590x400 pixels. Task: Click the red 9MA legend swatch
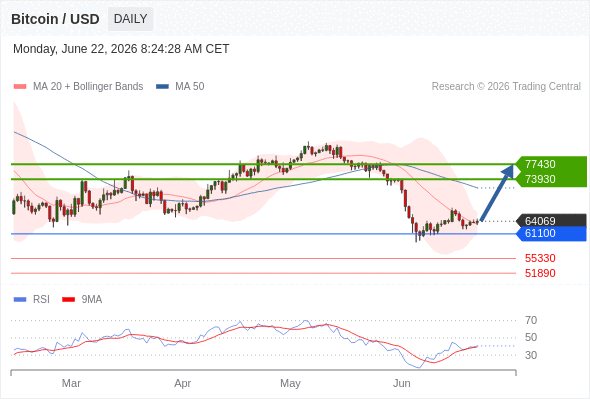pyautogui.click(x=68, y=300)
